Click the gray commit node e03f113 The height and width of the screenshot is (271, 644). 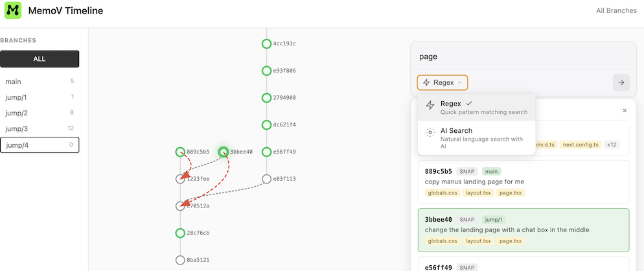266,179
